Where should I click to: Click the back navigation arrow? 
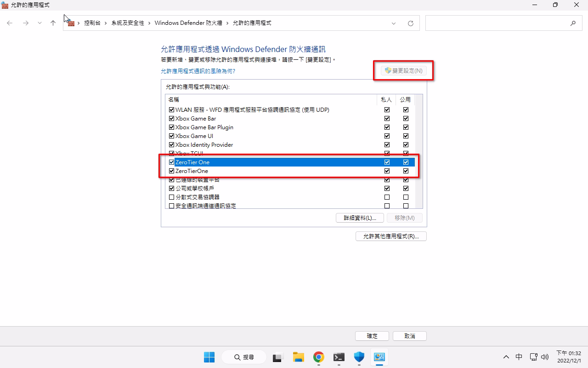[10, 23]
